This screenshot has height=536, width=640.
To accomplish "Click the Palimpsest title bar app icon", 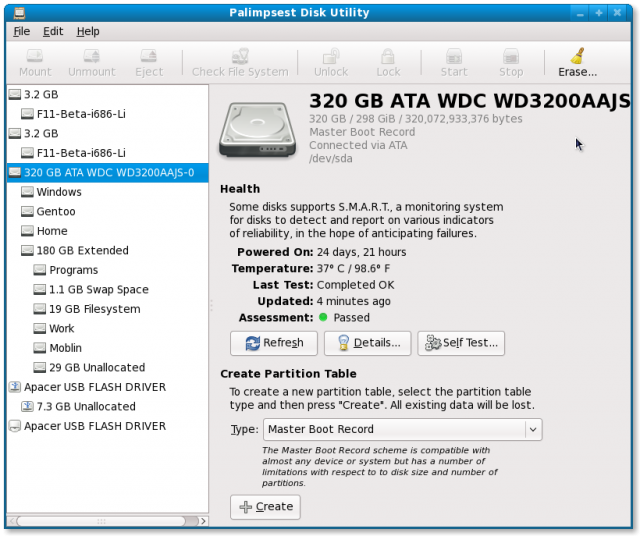I will (19, 13).
